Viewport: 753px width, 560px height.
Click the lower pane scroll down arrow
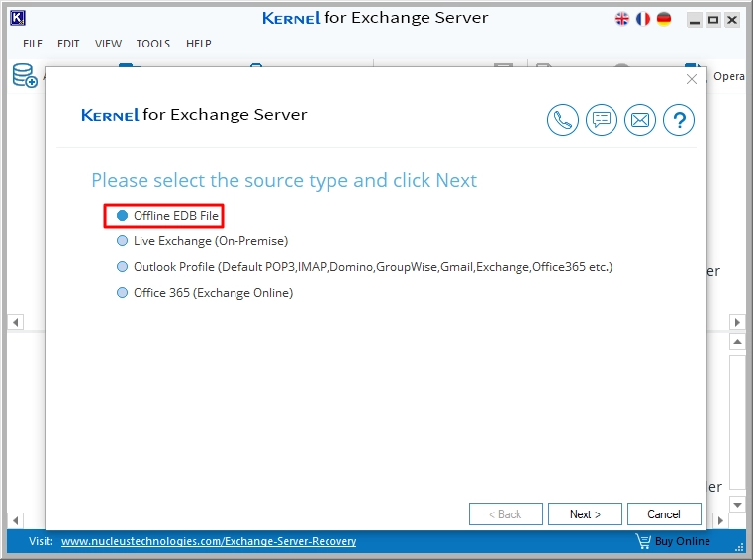click(x=737, y=505)
